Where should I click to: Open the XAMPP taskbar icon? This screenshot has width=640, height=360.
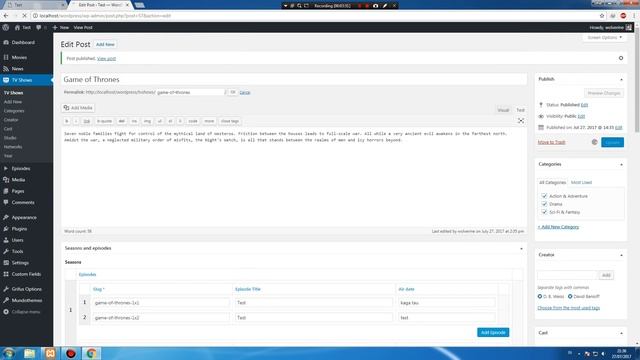click(50, 353)
